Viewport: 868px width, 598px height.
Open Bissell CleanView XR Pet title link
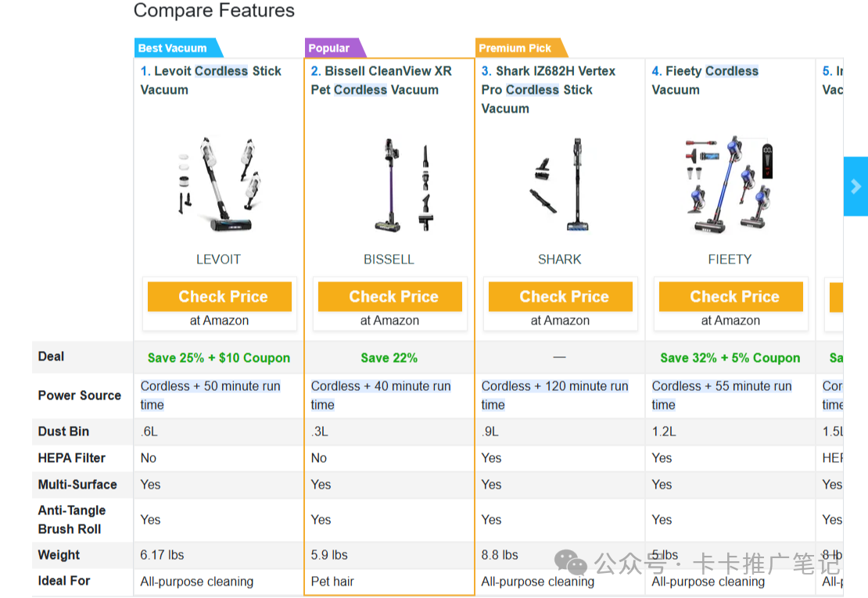381,80
